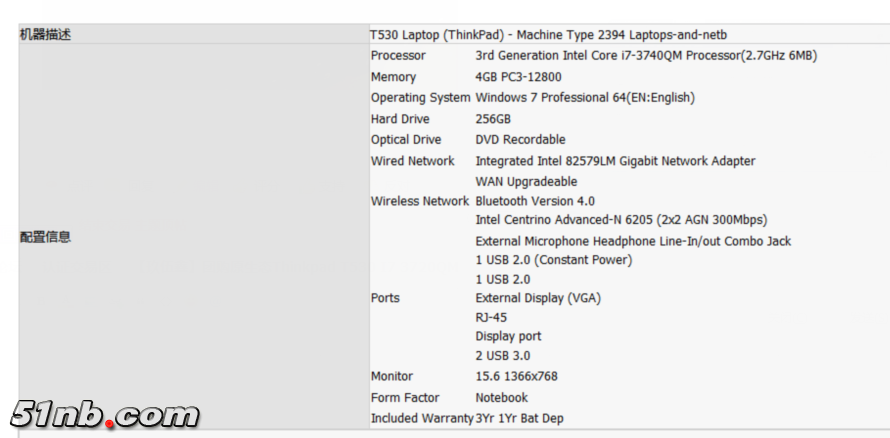Click the Operating System label
The height and width of the screenshot is (438, 890).
pos(420,98)
